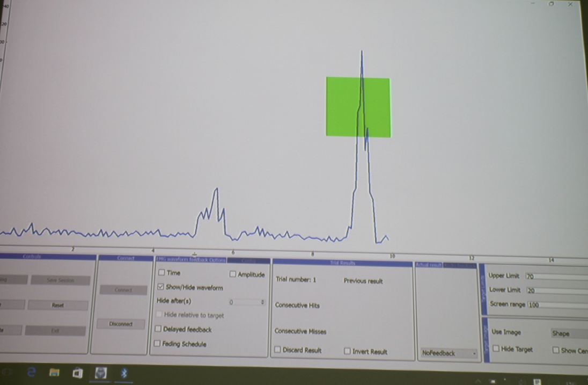The height and width of the screenshot is (385, 588).
Task: Click the Disconnect button
Action: click(121, 324)
